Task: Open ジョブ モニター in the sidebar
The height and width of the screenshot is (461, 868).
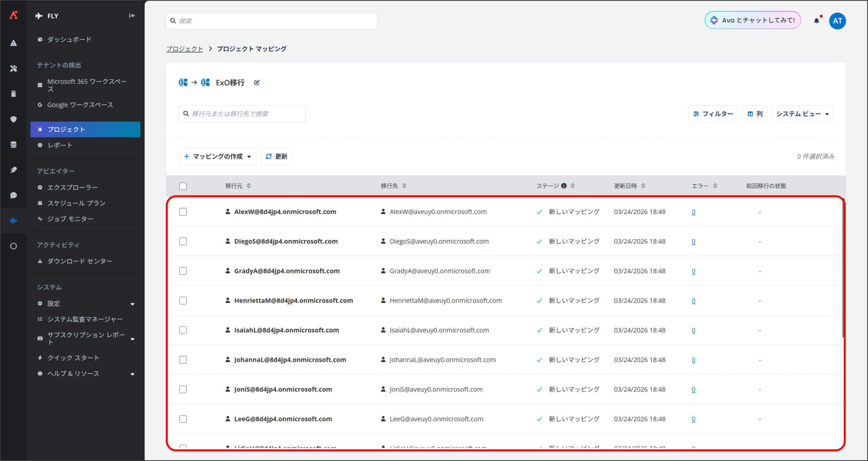Action: pyautogui.click(x=70, y=219)
